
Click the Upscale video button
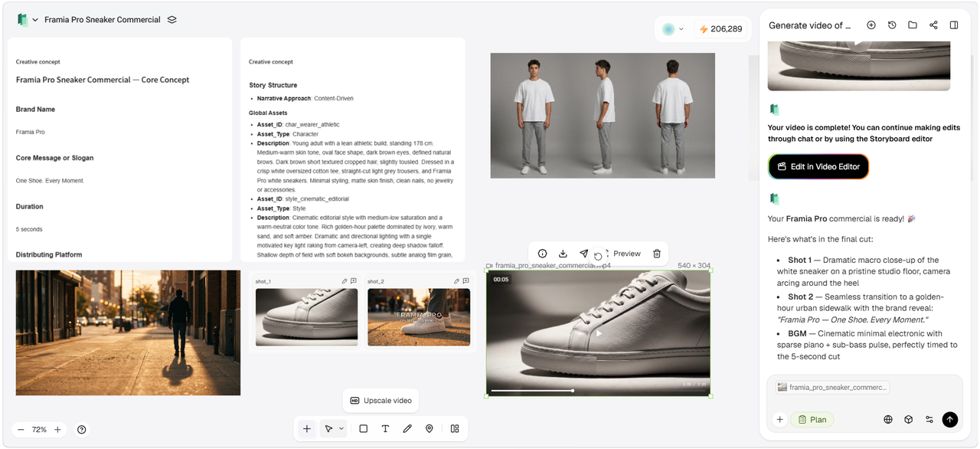pos(381,401)
